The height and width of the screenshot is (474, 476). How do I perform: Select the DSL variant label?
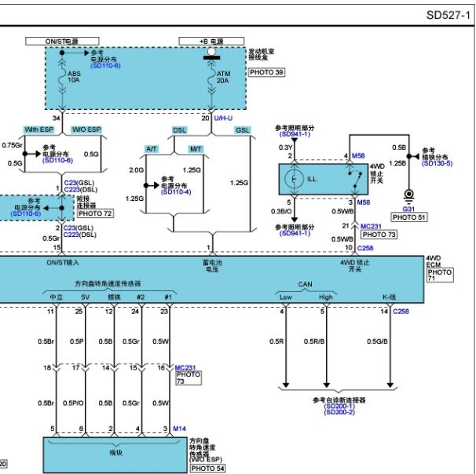(179, 130)
